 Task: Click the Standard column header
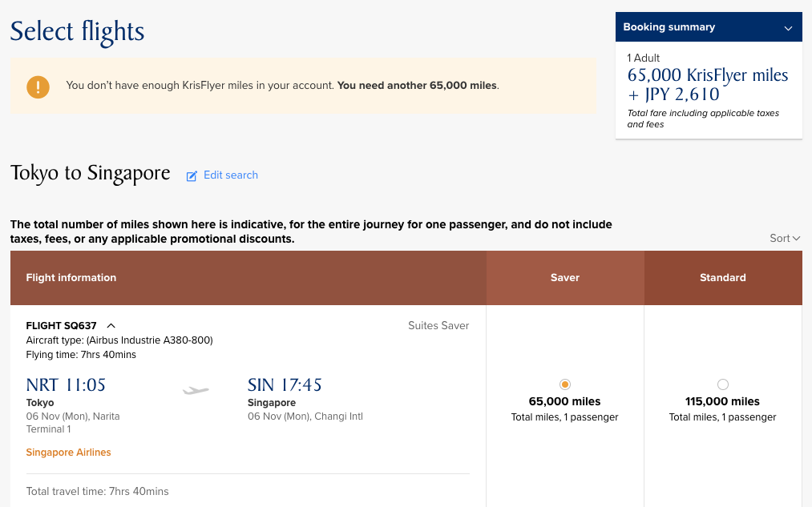click(723, 278)
